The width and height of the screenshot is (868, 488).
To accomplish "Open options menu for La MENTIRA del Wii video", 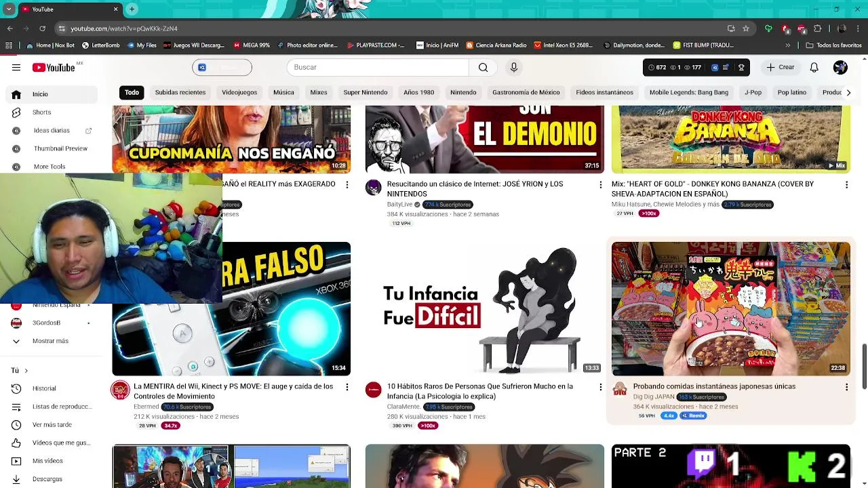I will pos(347,387).
